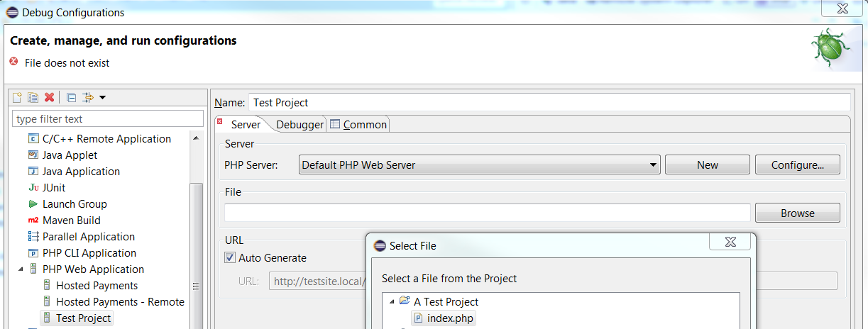
Task: Select index.php in the file tree
Action: (449, 318)
